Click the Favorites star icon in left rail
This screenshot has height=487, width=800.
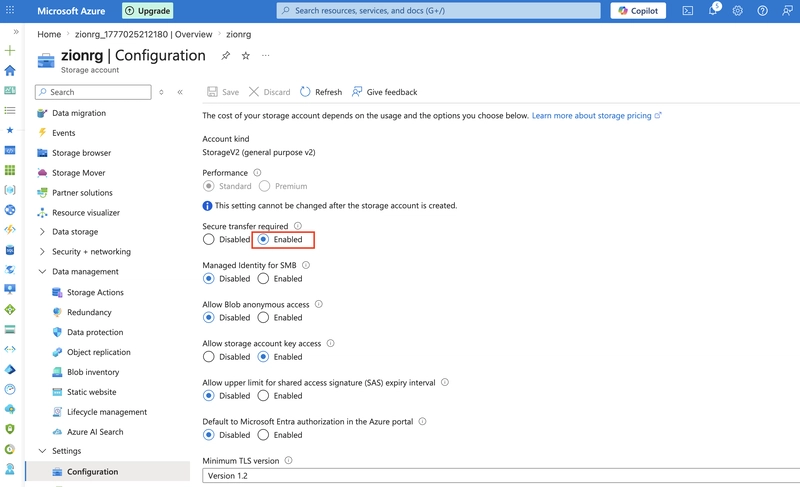click(x=10, y=130)
